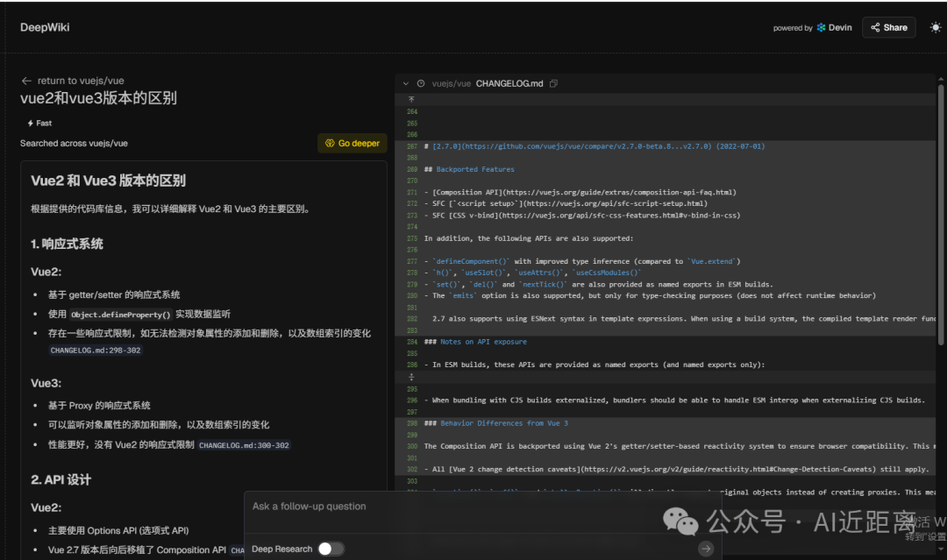The width and height of the screenshot is (947, 560).
Task: Focus the Ask a follow-up question field
Action: (482, 507)
